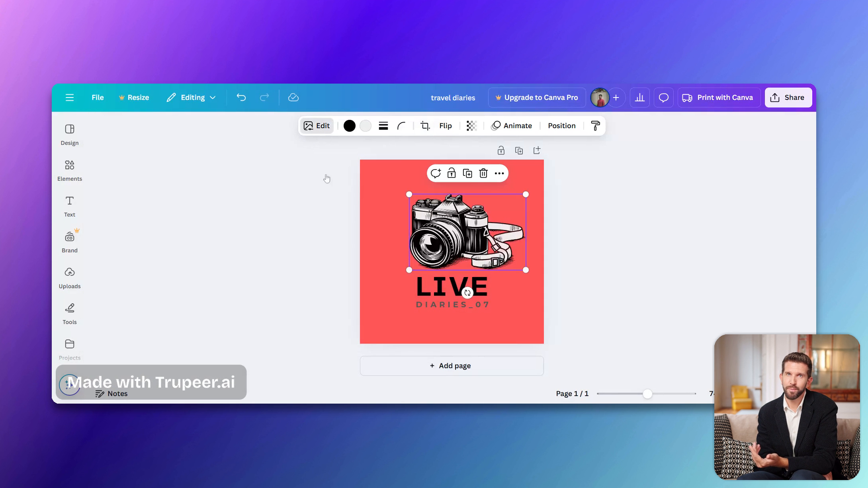Select the black fill color swatch

[349, 125]
